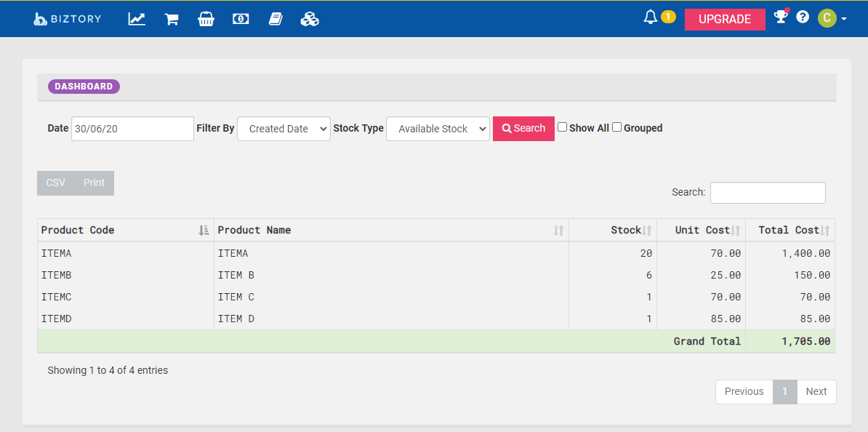Click the table Search input field
This screenshot has height=432, width=868.
pyautogui.click(x=768, y=193)
